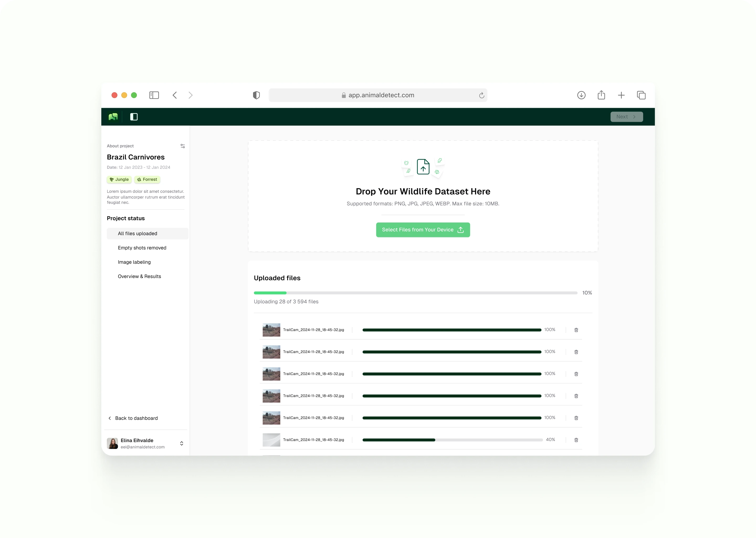Open project settings sliders icon

[x=182, y=146]
